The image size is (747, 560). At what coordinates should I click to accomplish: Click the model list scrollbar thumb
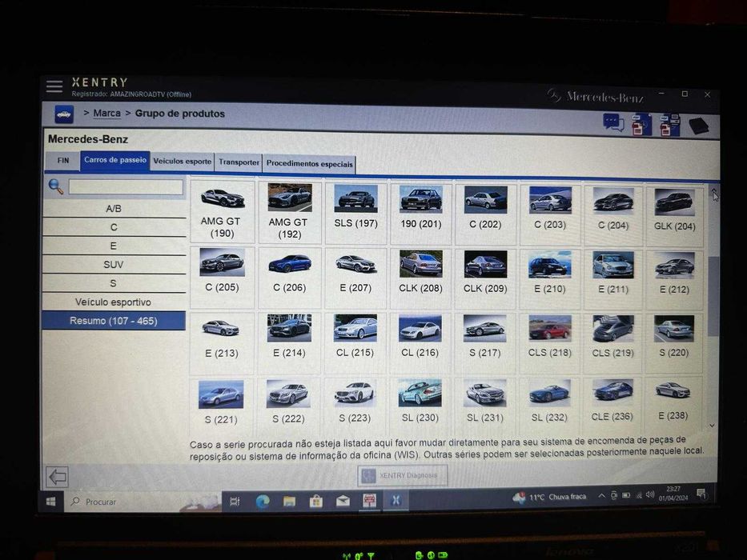coord(713,295)
